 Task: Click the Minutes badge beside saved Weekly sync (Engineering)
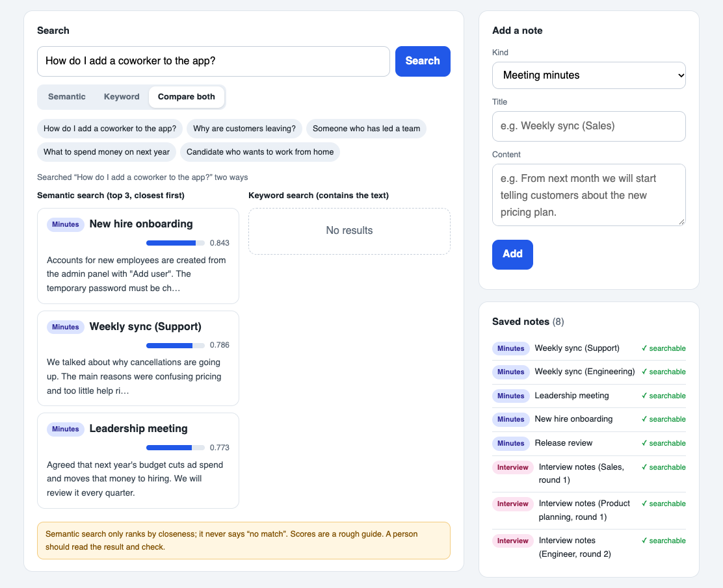pyautogui.click(x=511, y=372)
